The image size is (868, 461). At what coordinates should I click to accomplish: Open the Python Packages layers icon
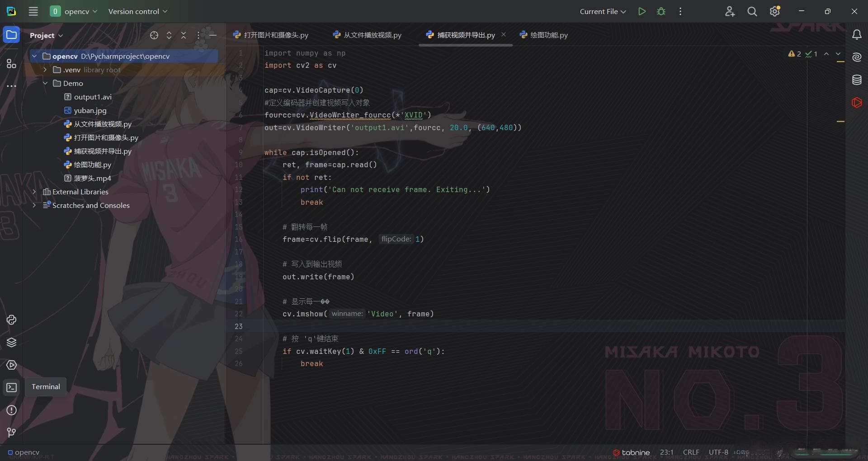click(x=12, y=343)
